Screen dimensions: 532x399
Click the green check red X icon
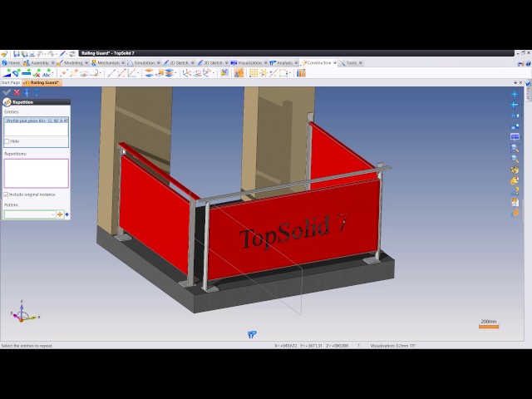pos(37,73)
